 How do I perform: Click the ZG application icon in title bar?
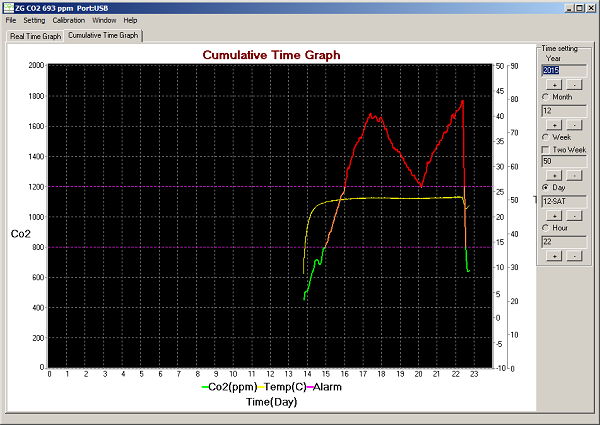pos(8,8)
